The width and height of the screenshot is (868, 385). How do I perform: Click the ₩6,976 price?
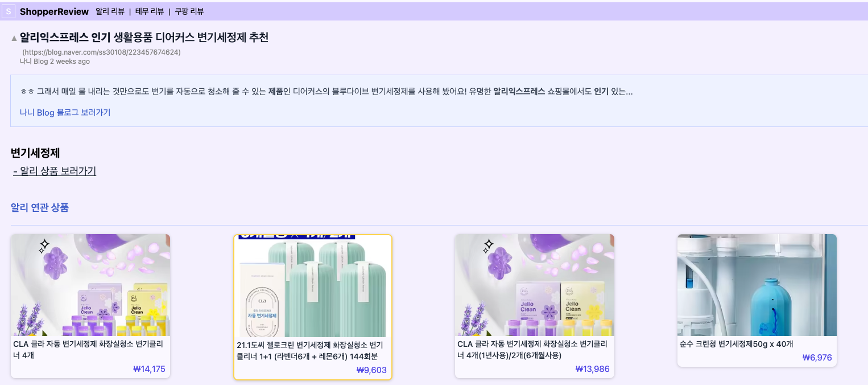(x=817, y=358)
